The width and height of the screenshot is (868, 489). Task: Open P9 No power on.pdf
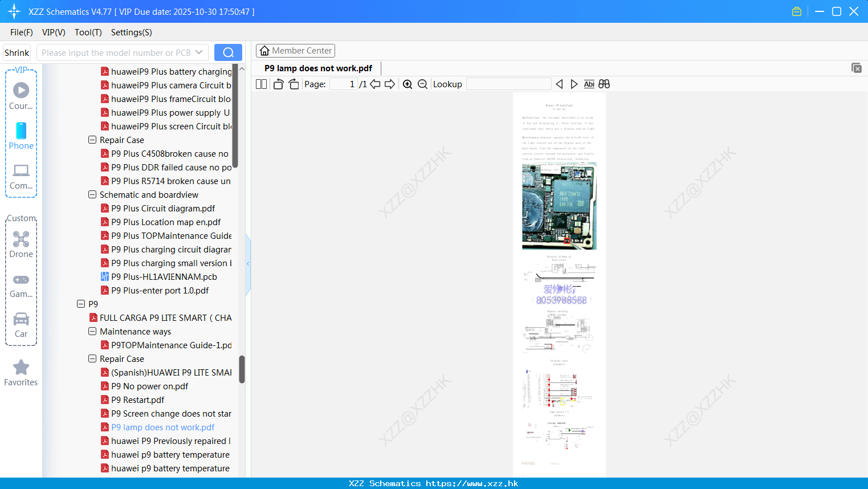150,386
